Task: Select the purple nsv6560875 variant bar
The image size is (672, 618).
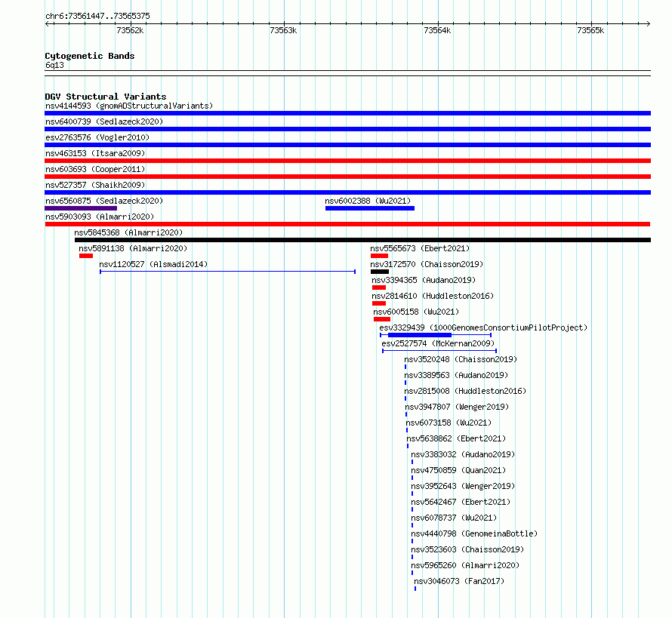Action: pos(81,208)
